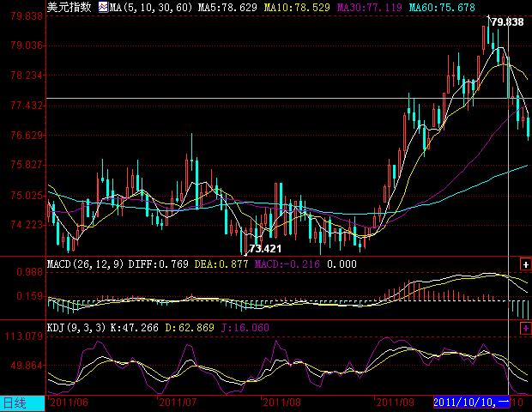Click the MA60:75.678 value
Screen dimensions: 532x412
pos(442,7)
